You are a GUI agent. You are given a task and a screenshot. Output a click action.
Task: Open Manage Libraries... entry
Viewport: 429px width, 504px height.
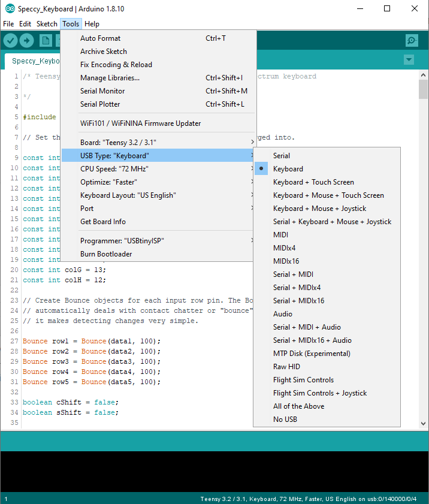pos(159,78)
